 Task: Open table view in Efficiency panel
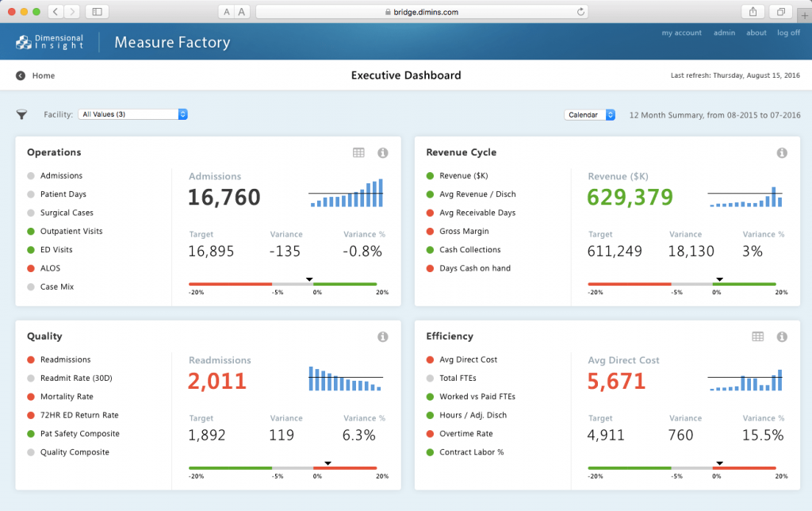pyautogui.click(x=757, y=336)
